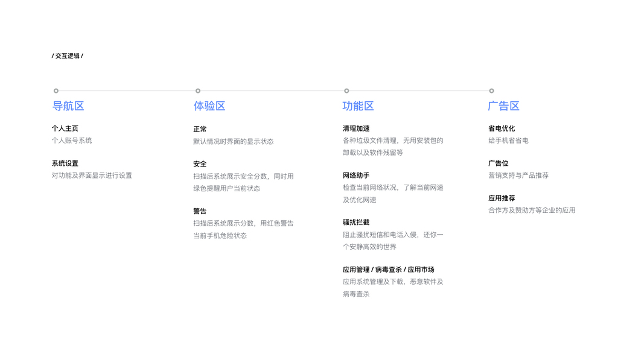Click the 及优化网速 line
Image resolution: width=644 pixels, height=362 pixels.
[359, 200]
